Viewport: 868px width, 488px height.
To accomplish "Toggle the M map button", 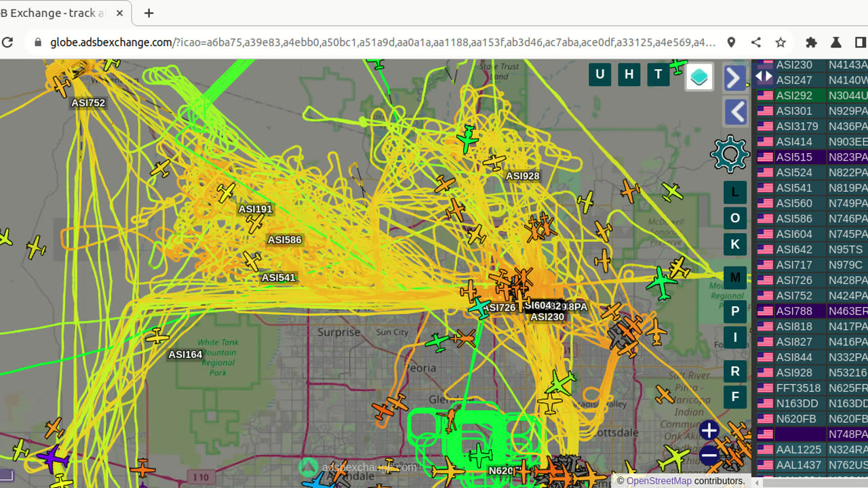I will coord(735,278).
